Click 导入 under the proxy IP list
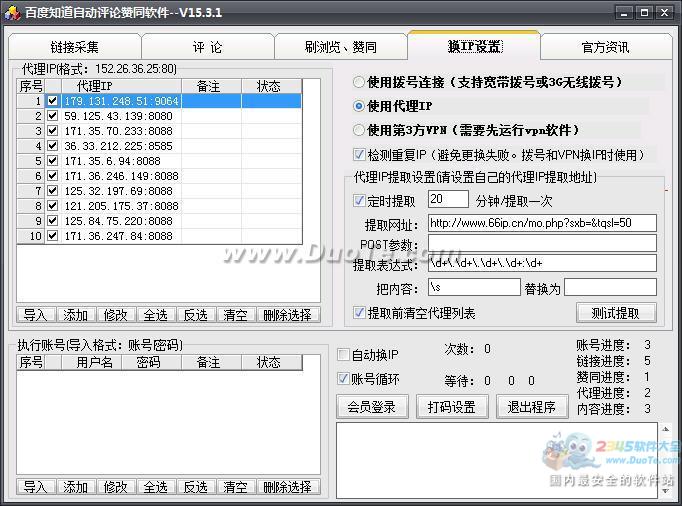 click(x=36, y=315)
